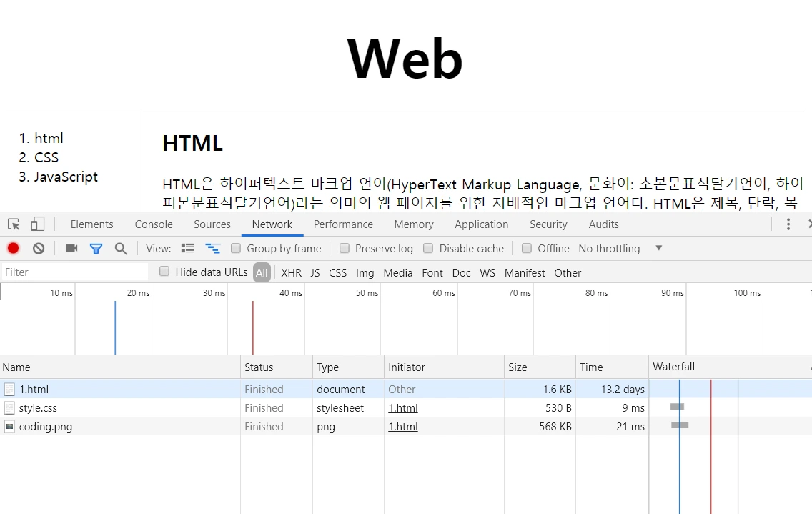This screenshot has width=812, height=514.
Task: Sort by the Time column header
Action: (x=612, y=367)
